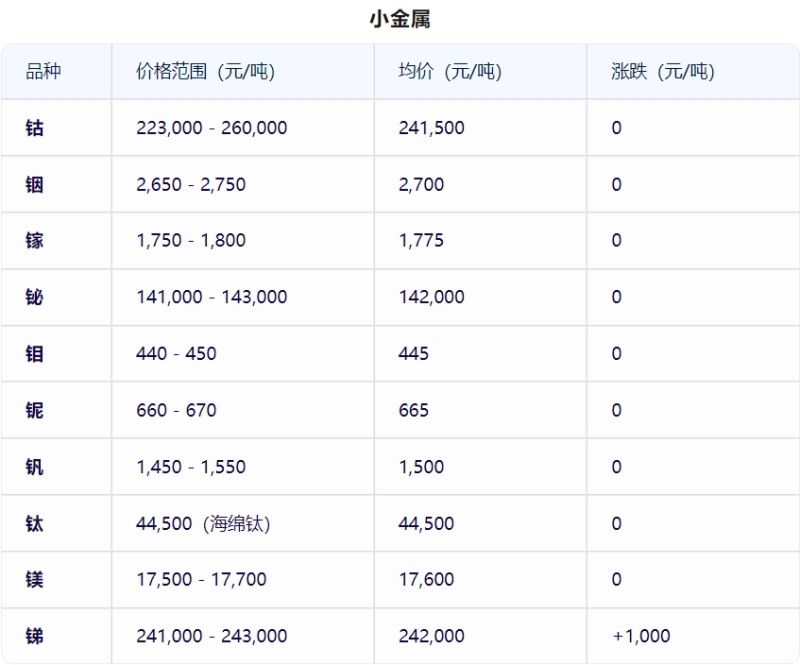This screenshot has height=665, width=800.
Task: Select the price range 223,000 - 260,000
Action: click(x=211, y=128)
